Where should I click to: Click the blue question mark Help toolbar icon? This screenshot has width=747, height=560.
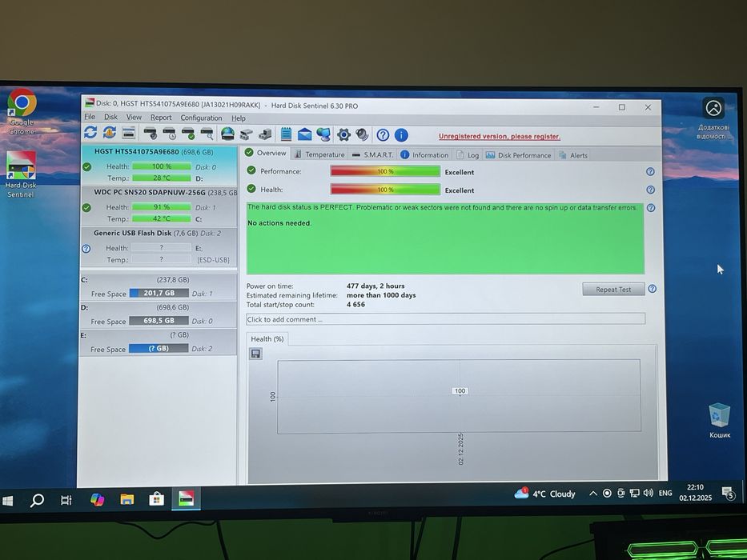coord(383,135)
